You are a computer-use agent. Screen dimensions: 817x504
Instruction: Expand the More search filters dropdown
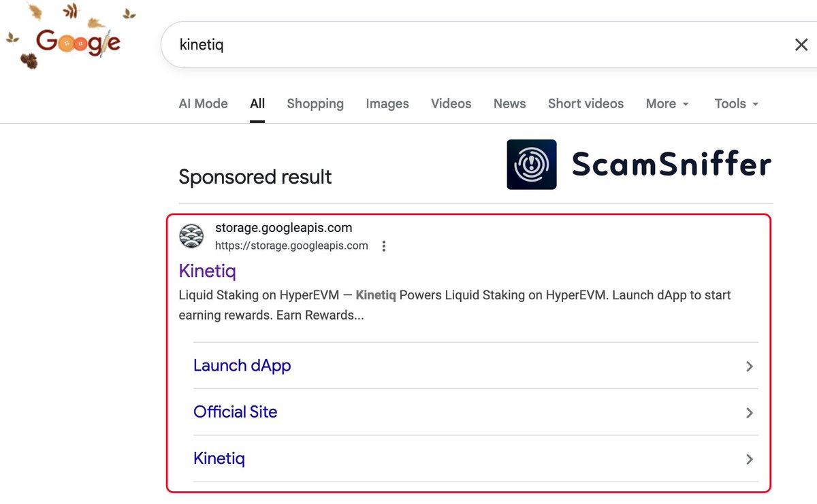[x=667, y=104]
